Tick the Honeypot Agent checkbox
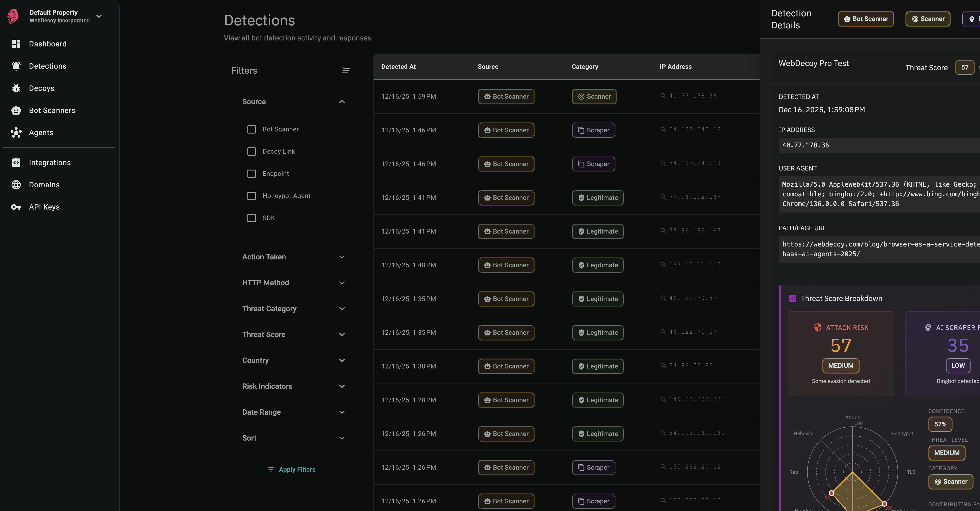The image size is (980, 511). coord(252,196)
